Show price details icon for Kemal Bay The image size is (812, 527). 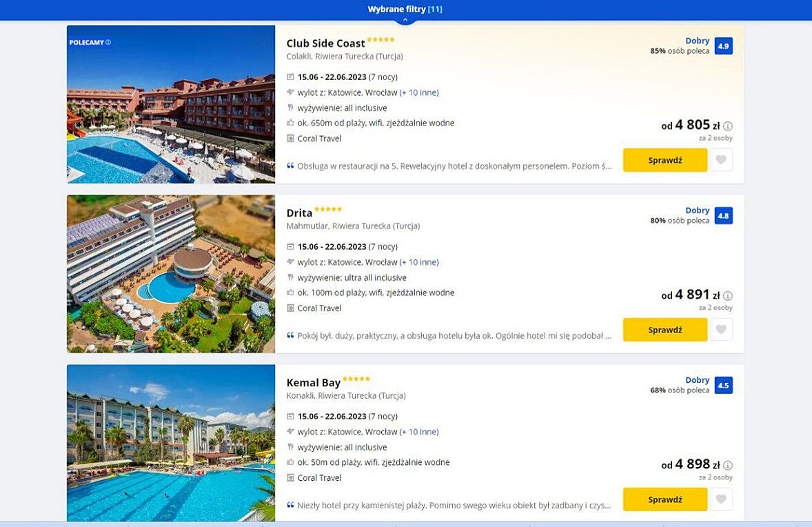[x=728, y=466]
